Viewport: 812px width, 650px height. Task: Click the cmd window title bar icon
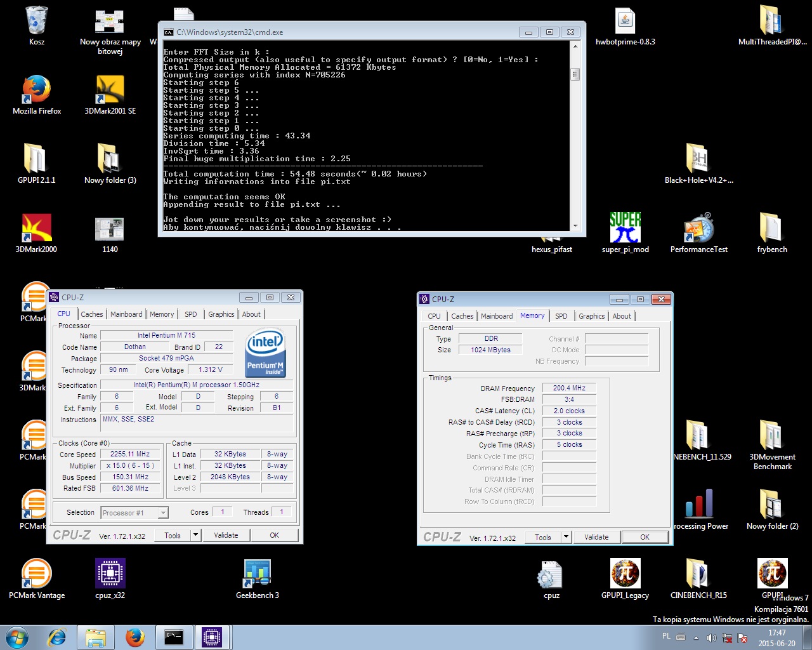coord(168,32)
